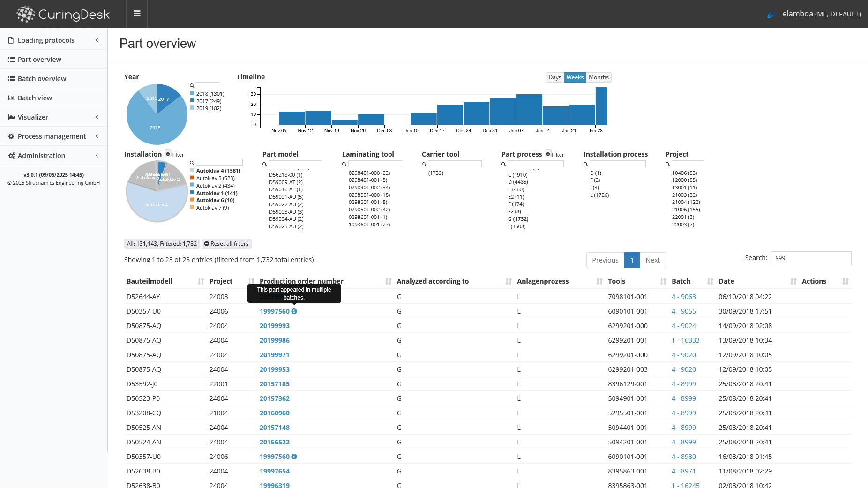Click the Autoklav 5 orange legend swatch
Viewport: 868px width, 488px height.
(x=192, y=178)
